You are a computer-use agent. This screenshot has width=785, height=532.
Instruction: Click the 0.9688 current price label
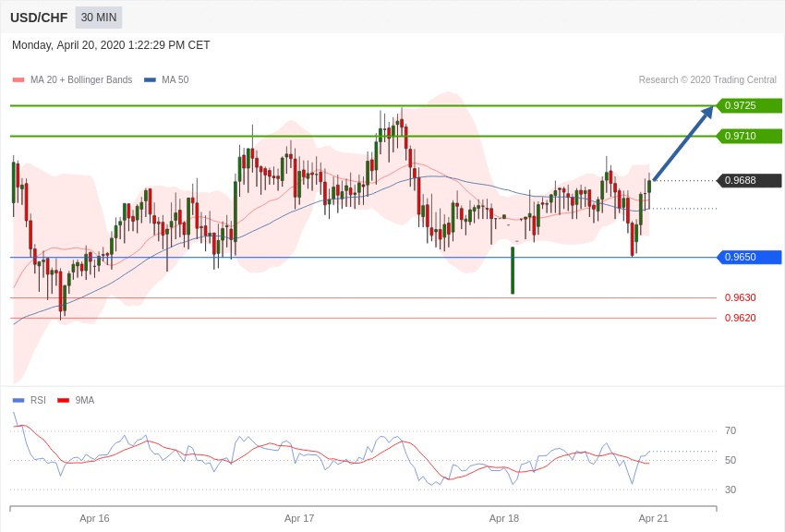click(x=749, y=180)
